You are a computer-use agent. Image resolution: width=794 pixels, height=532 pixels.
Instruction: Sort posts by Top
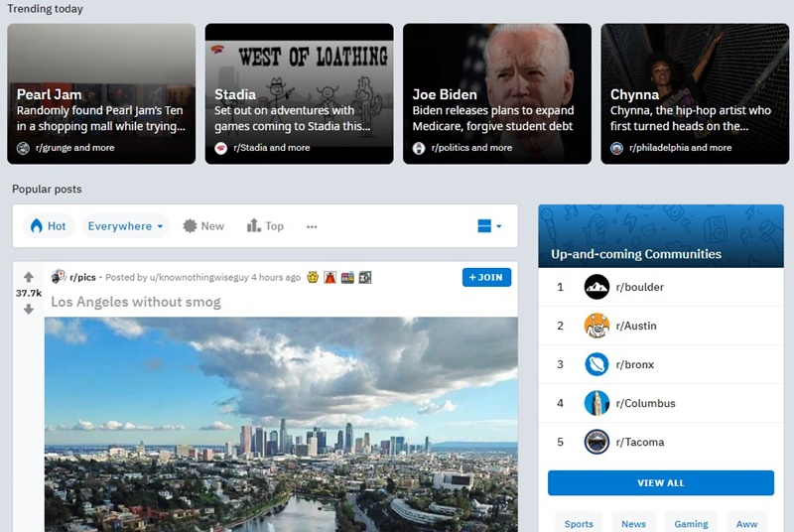[x=265, y=226]
